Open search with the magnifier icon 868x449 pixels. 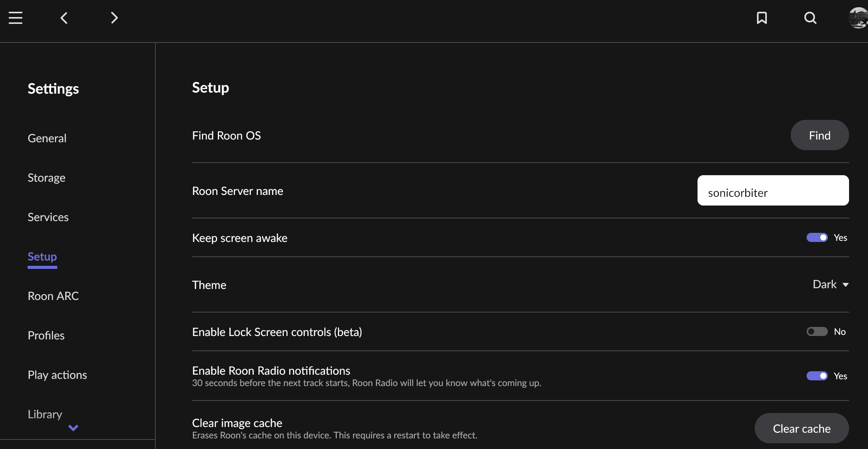810,18
